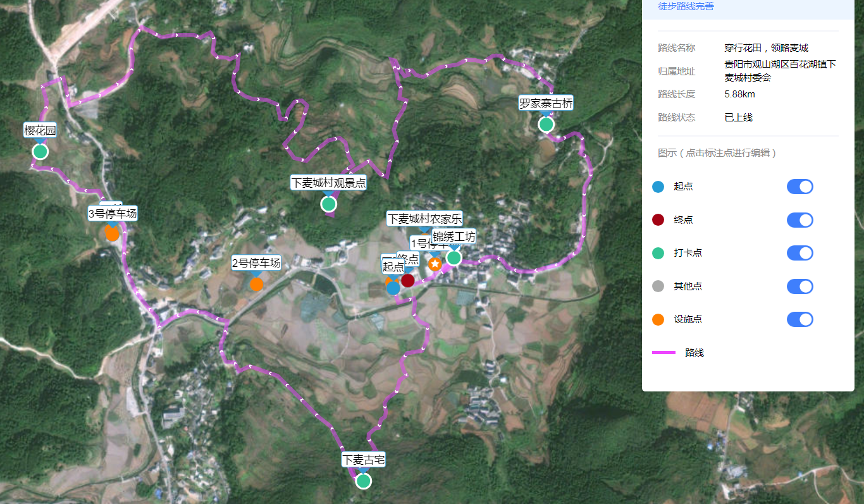This screenshot has height=504, width=864.
Task: Select the 3号停车场 orange facility marker
Action: coord(112,233)
